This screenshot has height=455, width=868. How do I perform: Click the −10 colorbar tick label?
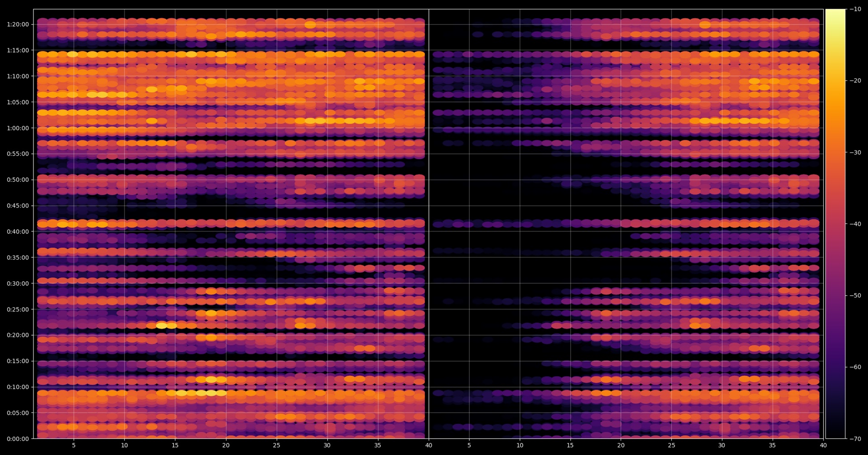[x=855, y=9]
